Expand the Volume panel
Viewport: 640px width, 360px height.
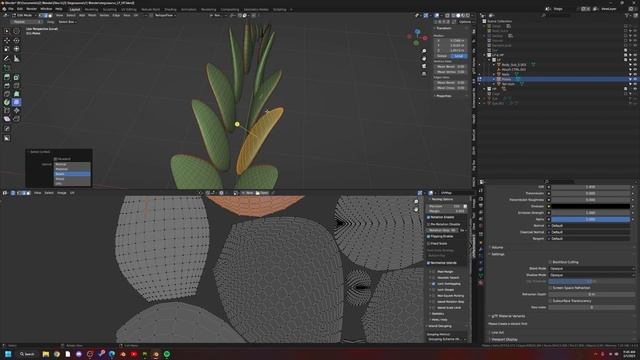pos(497,247)
